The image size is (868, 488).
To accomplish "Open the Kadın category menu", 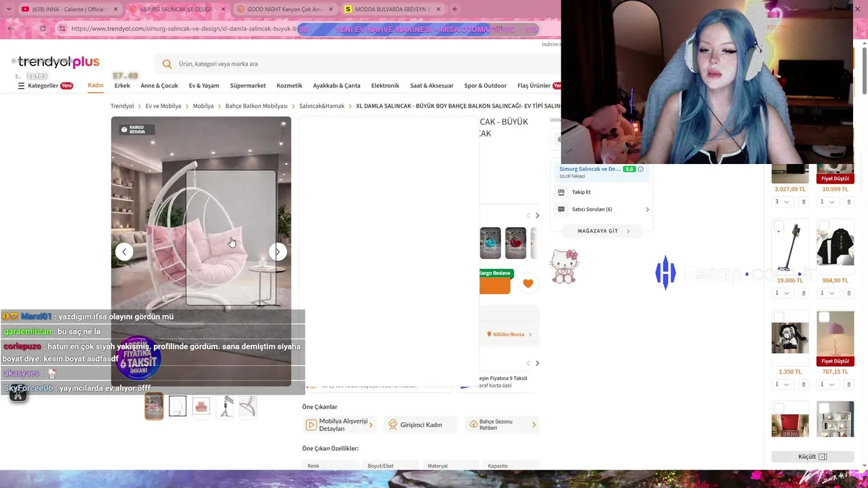I will pyautogui.click(x=96, y=86).
